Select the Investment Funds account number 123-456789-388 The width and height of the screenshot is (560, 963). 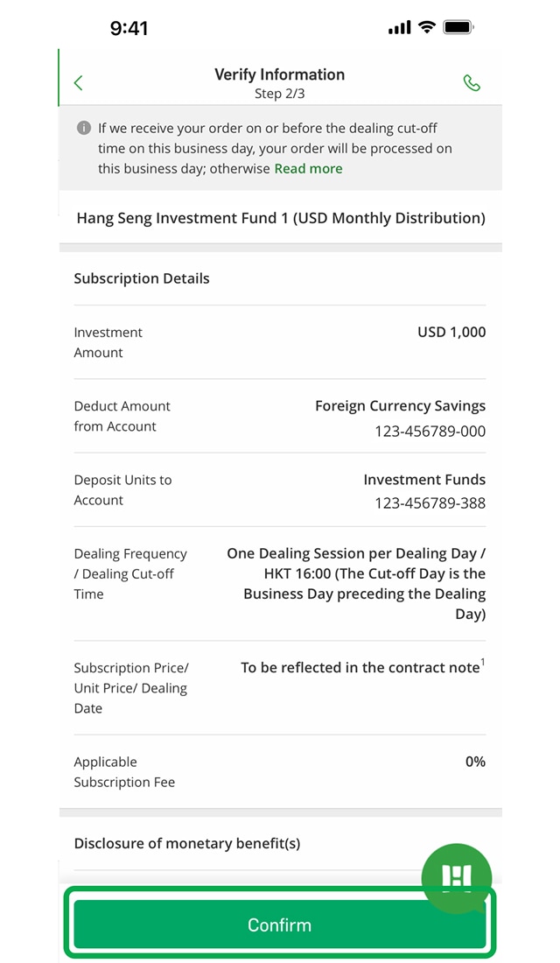(x=430, y=503)
